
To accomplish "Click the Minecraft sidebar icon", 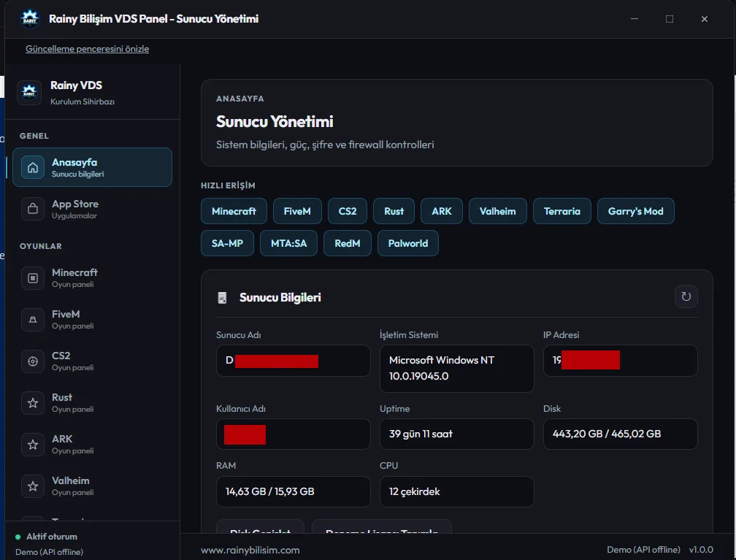I will coord(33,278).
